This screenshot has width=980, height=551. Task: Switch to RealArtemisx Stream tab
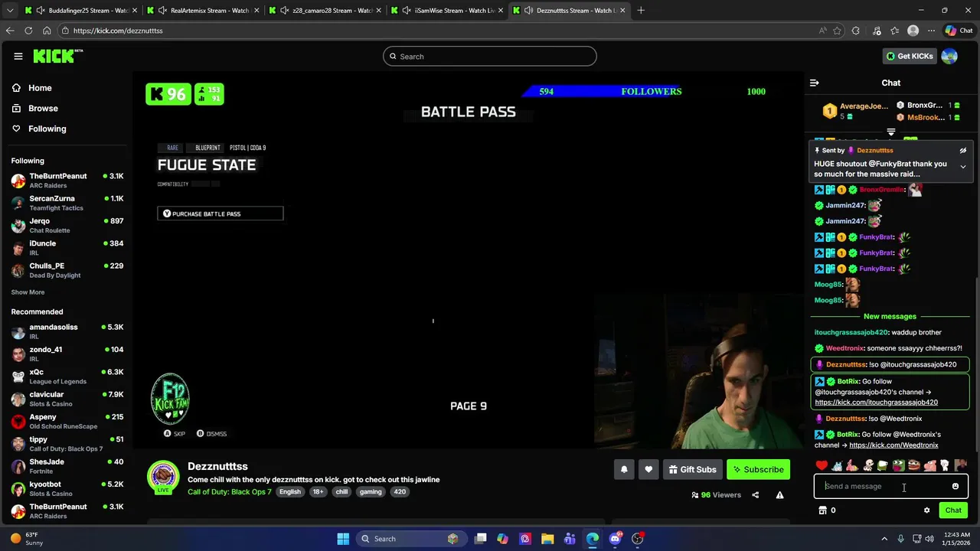201,11
